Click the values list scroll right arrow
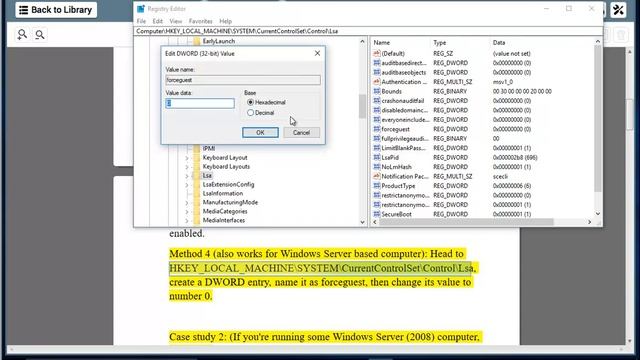The height and width of the screenshot is (360, 640). point(589,222)
